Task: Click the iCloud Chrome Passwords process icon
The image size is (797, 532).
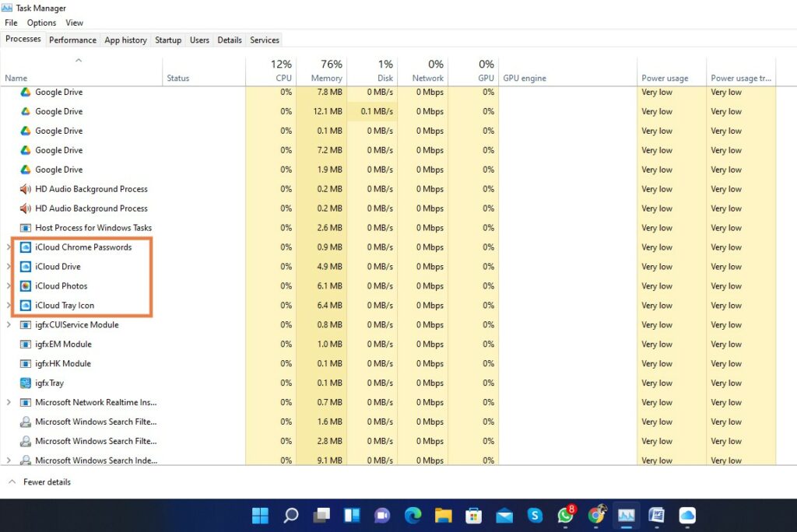Action: pos(26,247)
